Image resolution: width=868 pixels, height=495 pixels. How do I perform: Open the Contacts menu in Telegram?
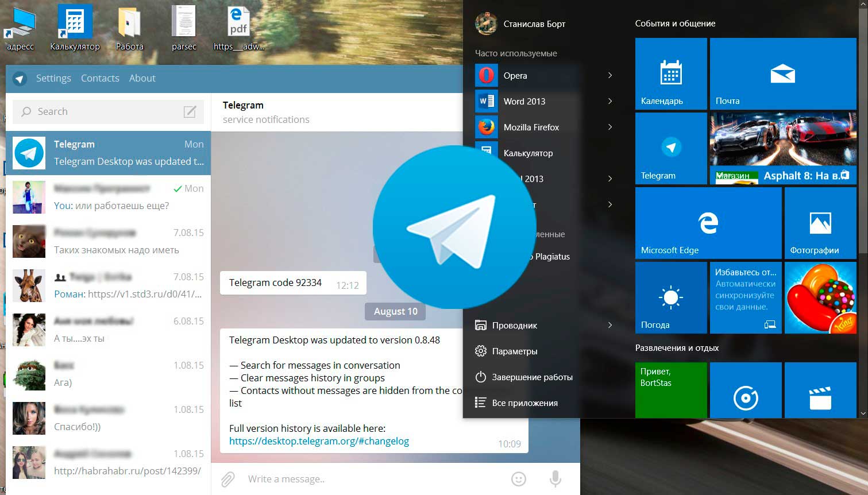coord(100,78)
